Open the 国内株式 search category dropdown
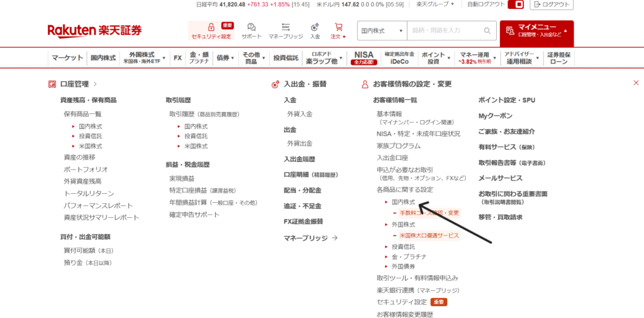 pyautogui.click(x=382, y=31)
